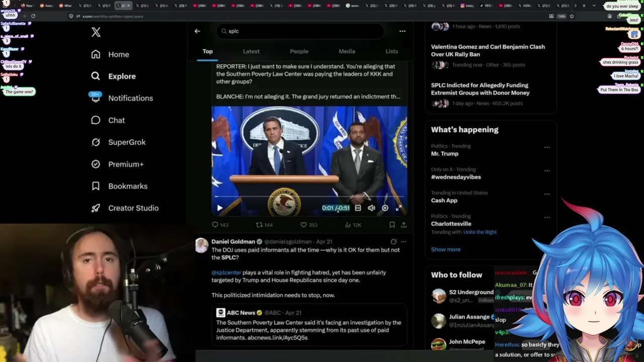644x362 pixels.
Task: Open the Chat bubble icon
Action: click(x=96, y=120)
